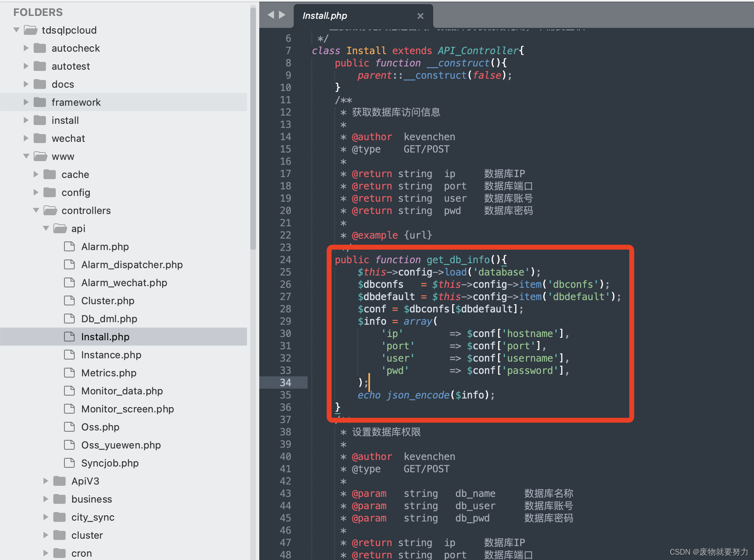This screenshot has width=754, height=560.
Task: Close the Install.php tab
Action: (420, 16)
